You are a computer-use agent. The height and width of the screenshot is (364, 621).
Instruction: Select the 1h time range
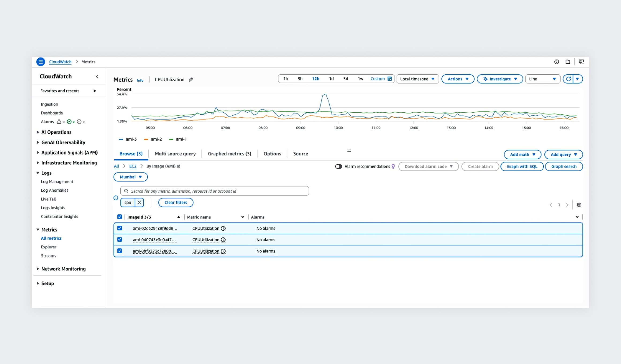(286, 79)
